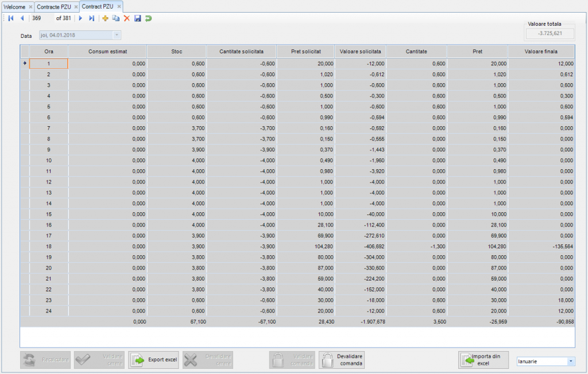This screenshot has height=374, width=588.
Task: Sort by the Ora column header
Action: coord(49,52)
